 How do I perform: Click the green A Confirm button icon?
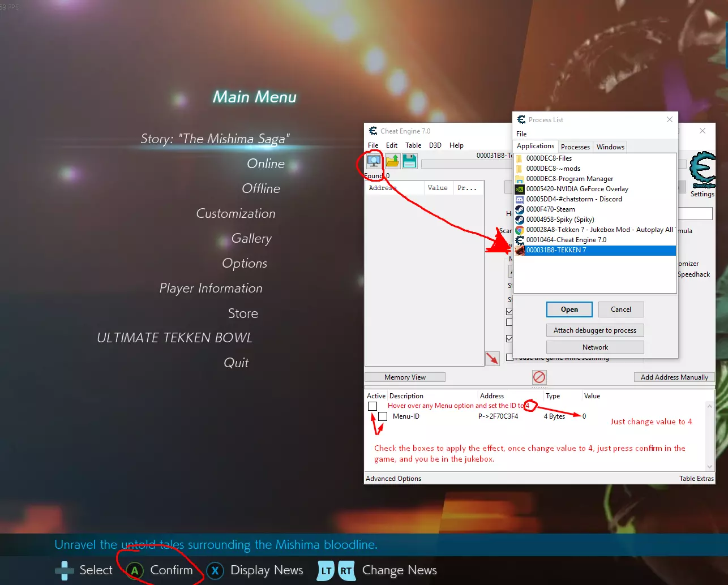135,570
